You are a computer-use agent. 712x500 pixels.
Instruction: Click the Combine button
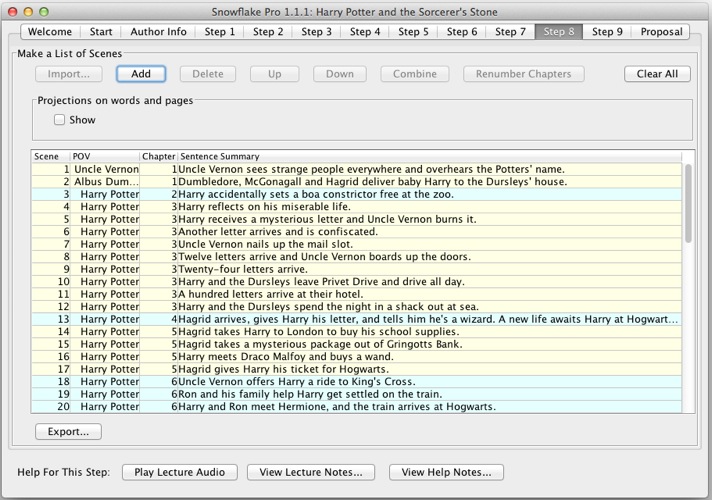pyautogui.click(x=415, y=74)
